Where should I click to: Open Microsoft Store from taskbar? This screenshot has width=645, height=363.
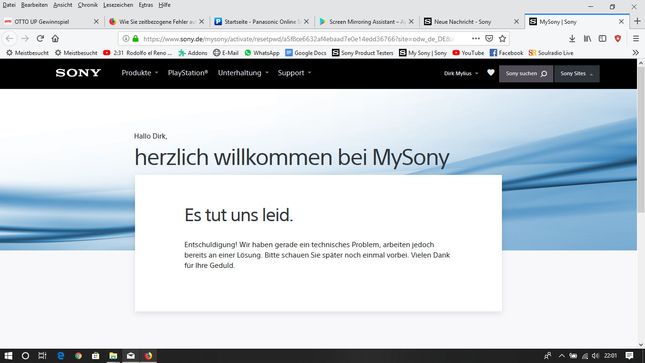click(95, 356)
